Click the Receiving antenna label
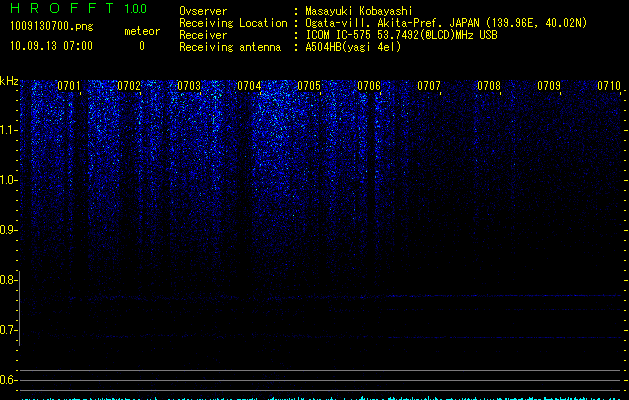The height and width of the screenshot is (400, 629). coord(230,47)
